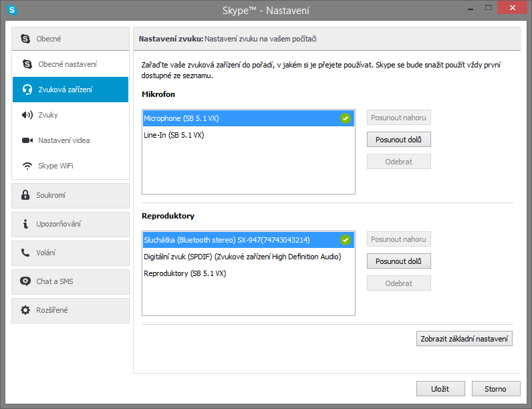This screenshot has height=409, width=532.
Task: Click Zobrazit základní nastavení button
Action: pyautogui.click(x=464, y=338)
